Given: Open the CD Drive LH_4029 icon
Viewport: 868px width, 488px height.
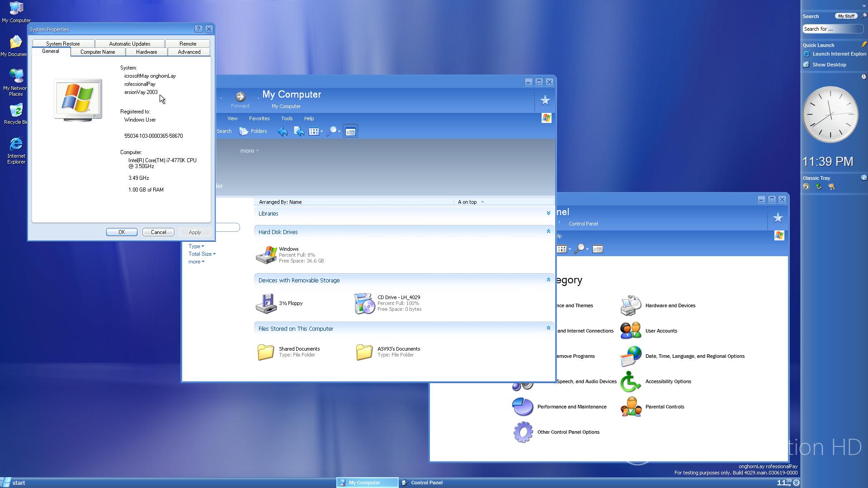Looking at the screenshot, I should click(x=364, y=303).
